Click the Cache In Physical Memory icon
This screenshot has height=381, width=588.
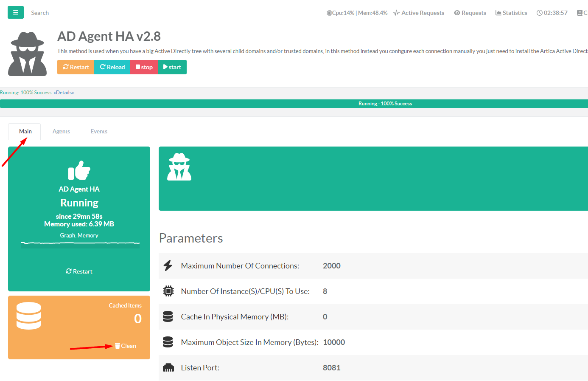(x=168, y=316)
